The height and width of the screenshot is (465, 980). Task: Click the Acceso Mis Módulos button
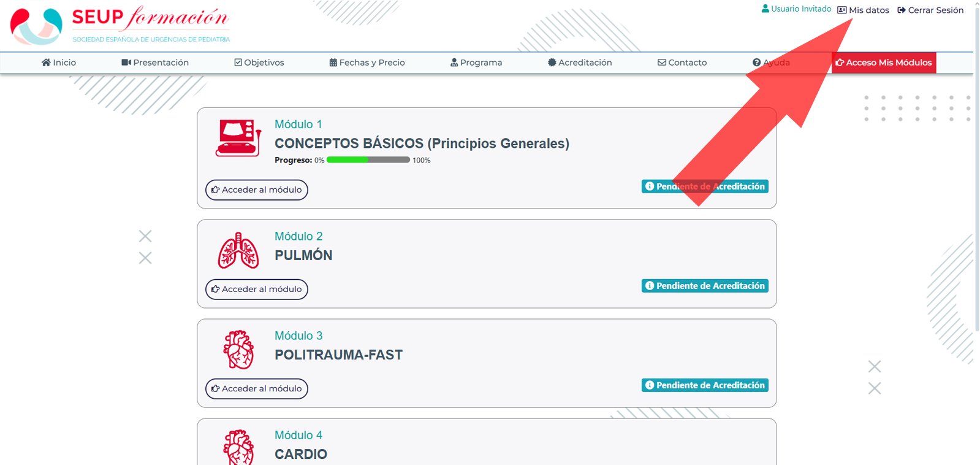tap(884, 63)
